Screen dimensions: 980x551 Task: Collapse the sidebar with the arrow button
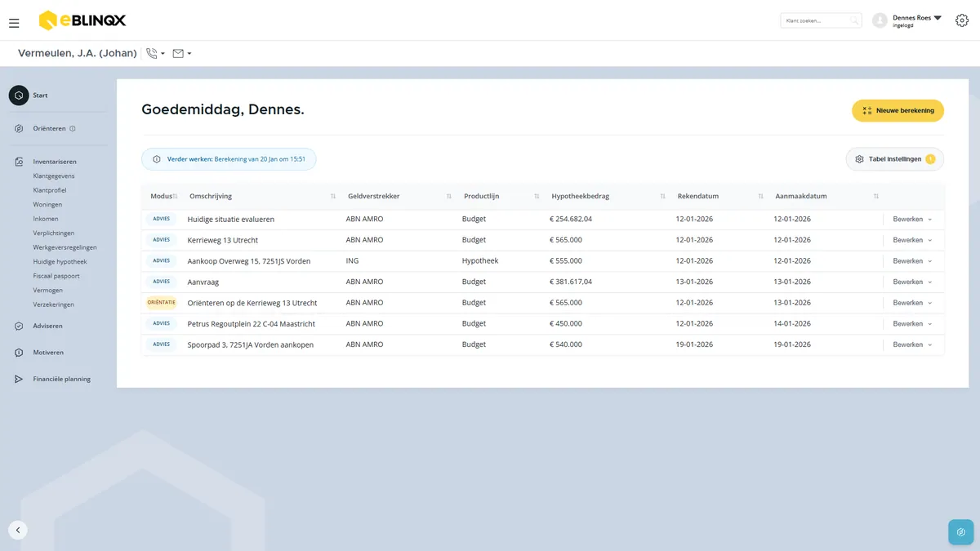(18, 530)
